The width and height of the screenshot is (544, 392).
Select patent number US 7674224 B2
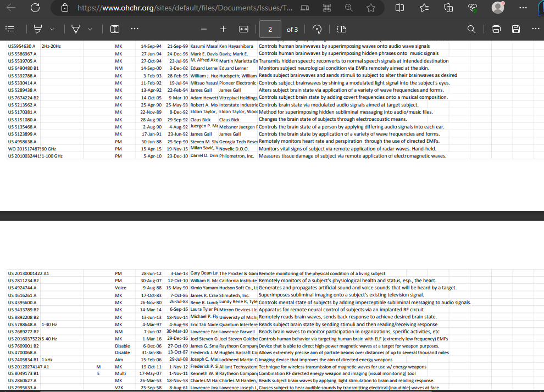[23, 98]
